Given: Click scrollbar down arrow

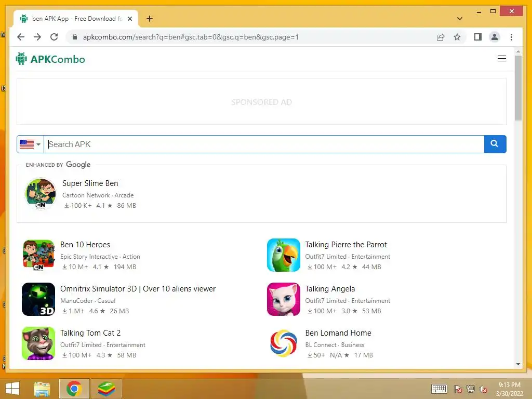Looking at the screenshot, I should click(518, 364).
